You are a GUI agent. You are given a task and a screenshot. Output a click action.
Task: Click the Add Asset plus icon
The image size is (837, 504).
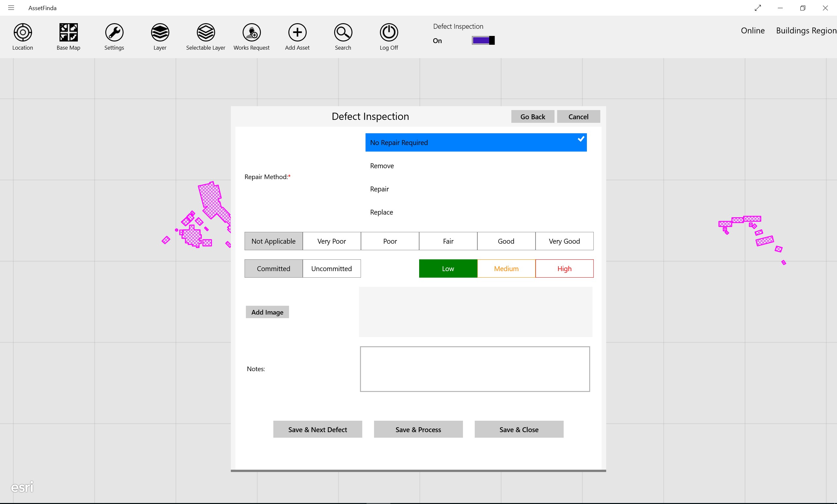[x=297, y=33]
